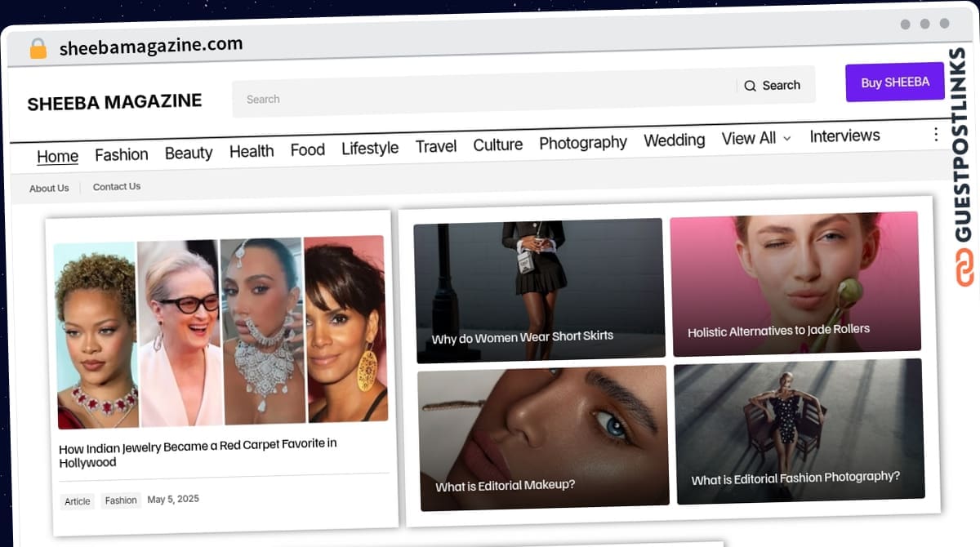This screenshot has width=980, height=547.
Task: Open the celebrity jewelry collage image
Action: [220, 331]
